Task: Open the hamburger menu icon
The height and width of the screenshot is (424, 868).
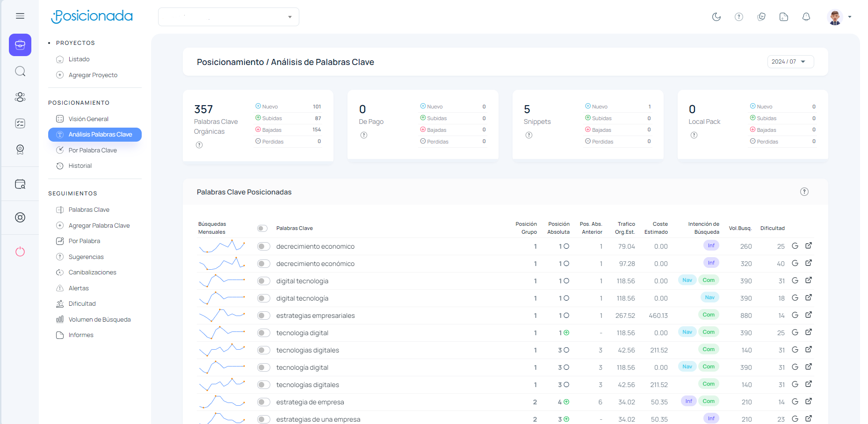Action: pyautogui.click(x=20, y=16)
